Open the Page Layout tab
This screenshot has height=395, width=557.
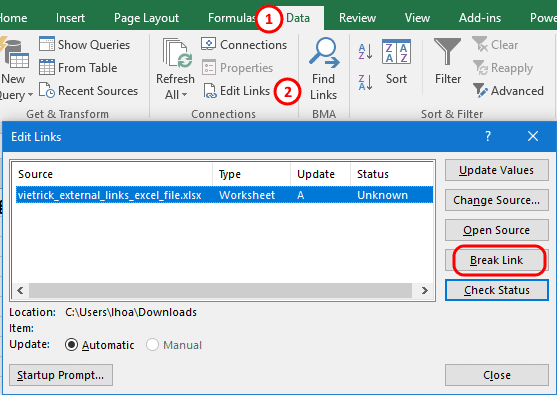[x=146, y=18]
